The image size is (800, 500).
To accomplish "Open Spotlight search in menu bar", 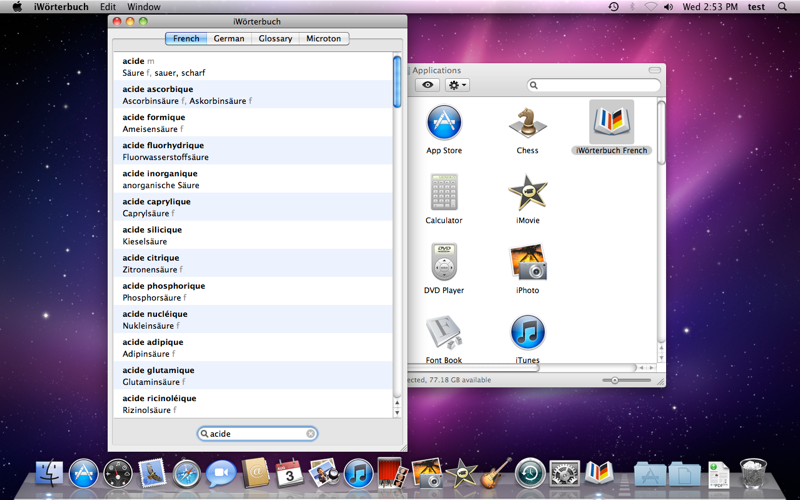I will (782, 7).
